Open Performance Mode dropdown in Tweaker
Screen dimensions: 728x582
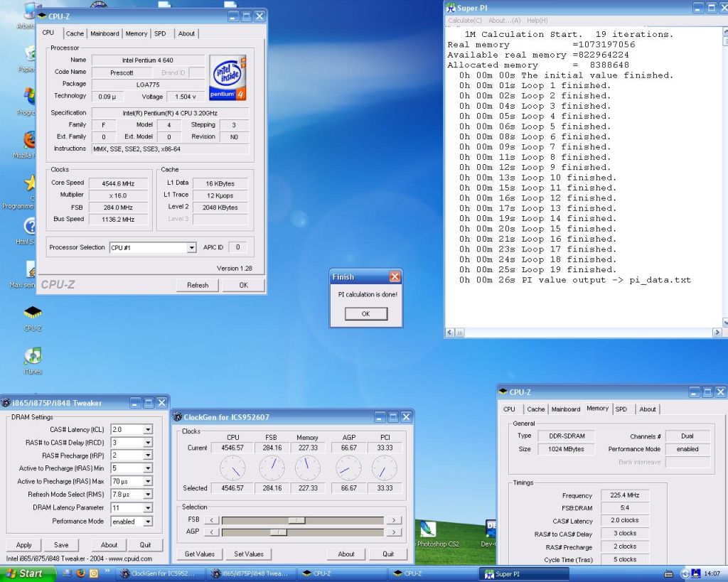coord(148,522)
